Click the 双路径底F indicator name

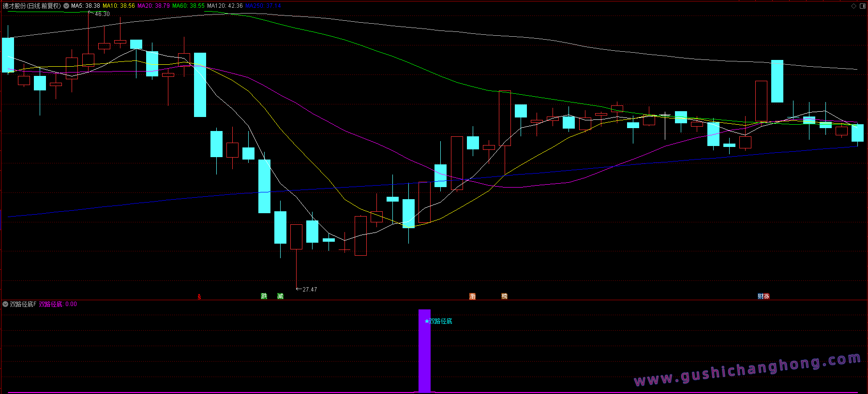click(23, 304)
